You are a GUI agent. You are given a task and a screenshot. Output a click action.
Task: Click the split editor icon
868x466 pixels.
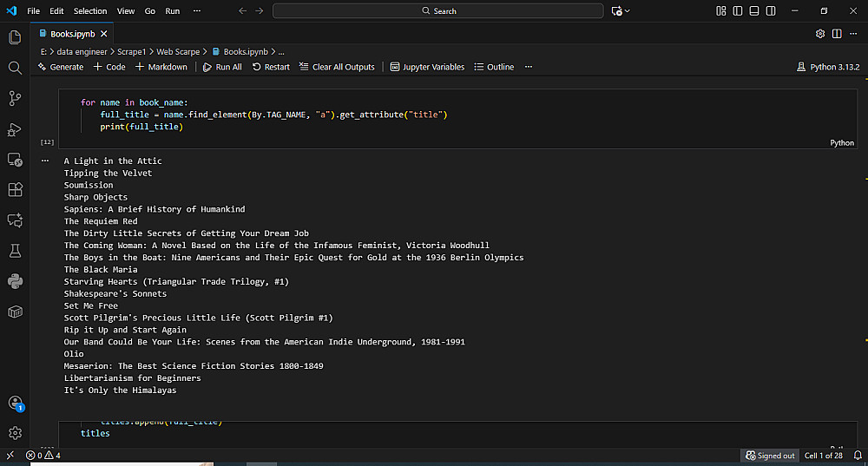click(837, 34)
